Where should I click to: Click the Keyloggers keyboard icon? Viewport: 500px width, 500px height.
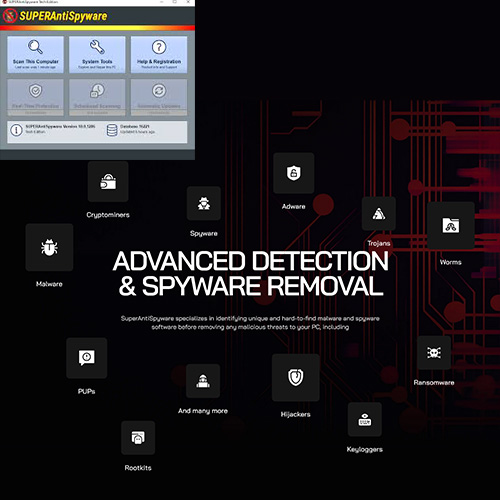click(x=365, y=419)
